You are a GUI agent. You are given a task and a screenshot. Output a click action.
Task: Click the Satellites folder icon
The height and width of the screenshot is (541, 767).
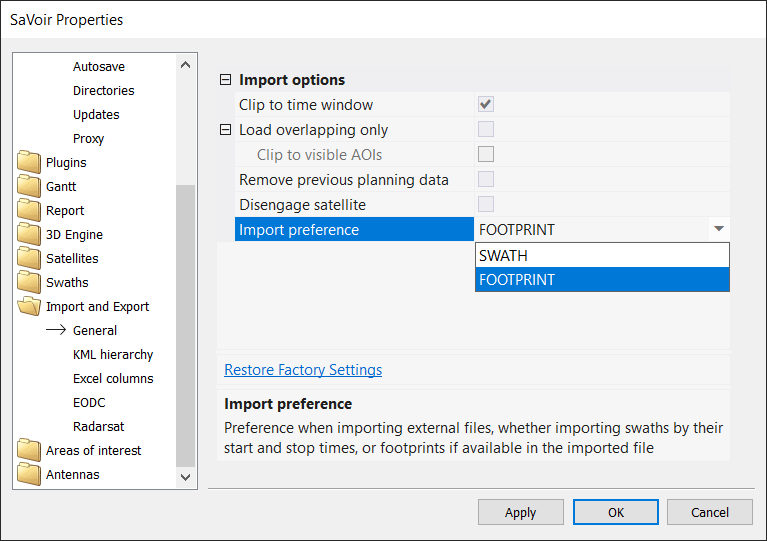(x=29, y=259)
